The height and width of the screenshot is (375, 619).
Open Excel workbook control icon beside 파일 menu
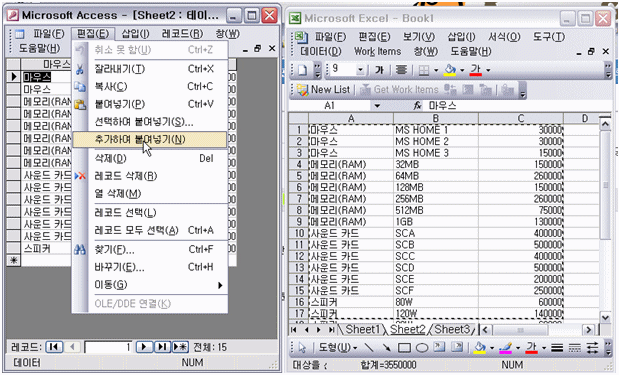pyautogui.click(x=301, y=37)
